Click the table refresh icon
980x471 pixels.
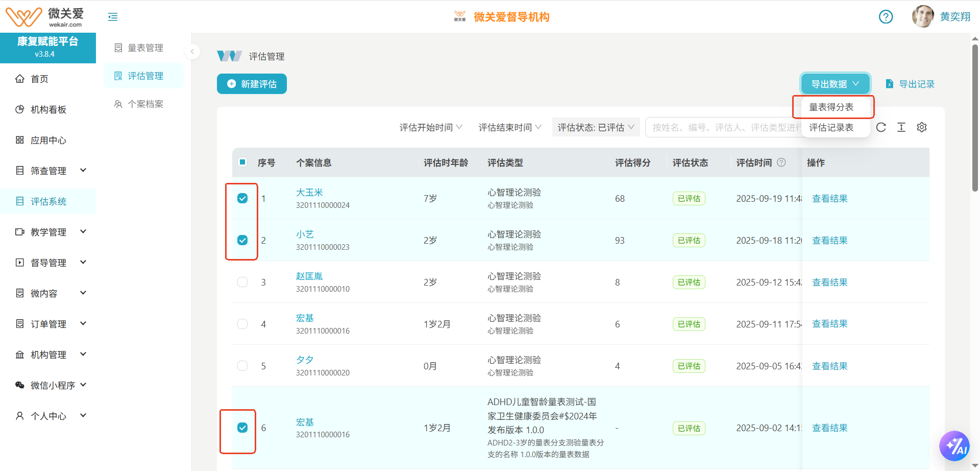pyautogui.click(x=881, y=127)
